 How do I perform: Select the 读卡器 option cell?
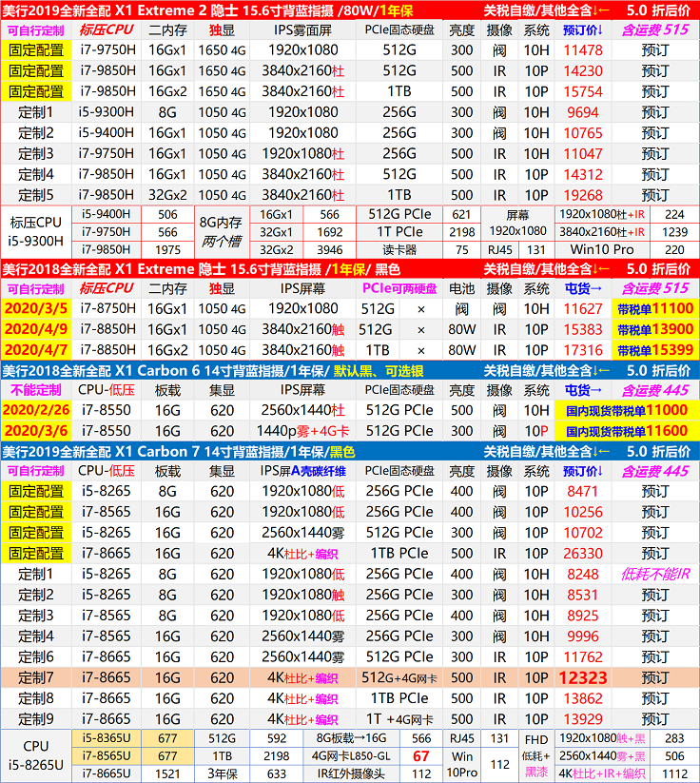coord(395,250)
